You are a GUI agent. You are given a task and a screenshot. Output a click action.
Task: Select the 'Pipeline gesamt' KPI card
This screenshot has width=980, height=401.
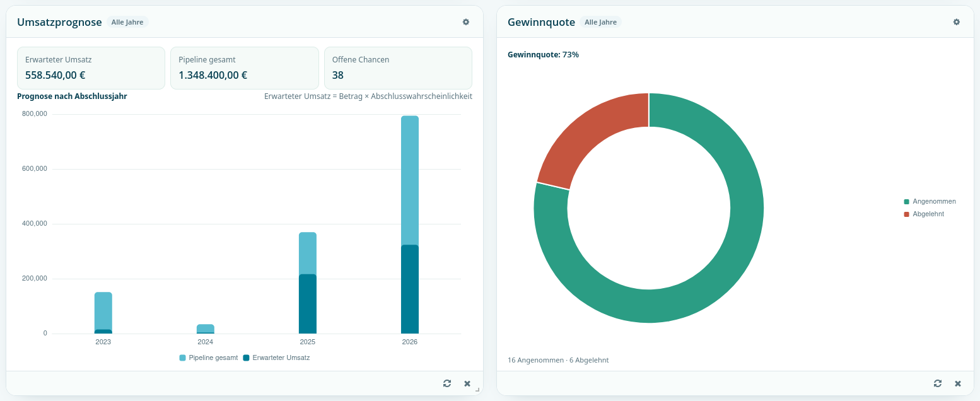pos(244,68)
